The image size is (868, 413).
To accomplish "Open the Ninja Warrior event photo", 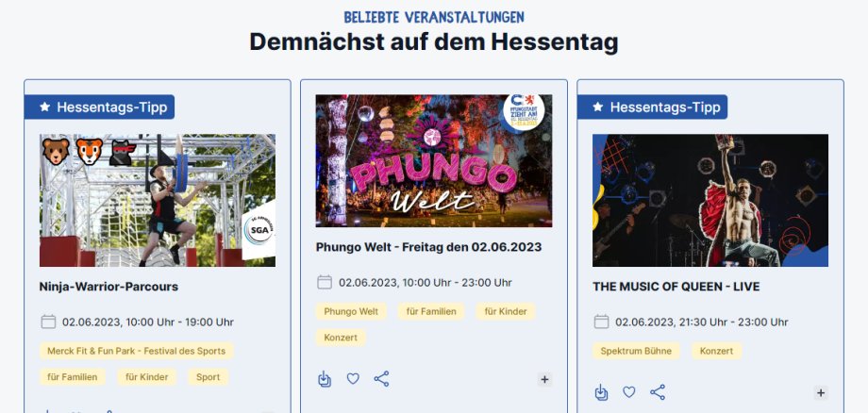I will 158,200.
